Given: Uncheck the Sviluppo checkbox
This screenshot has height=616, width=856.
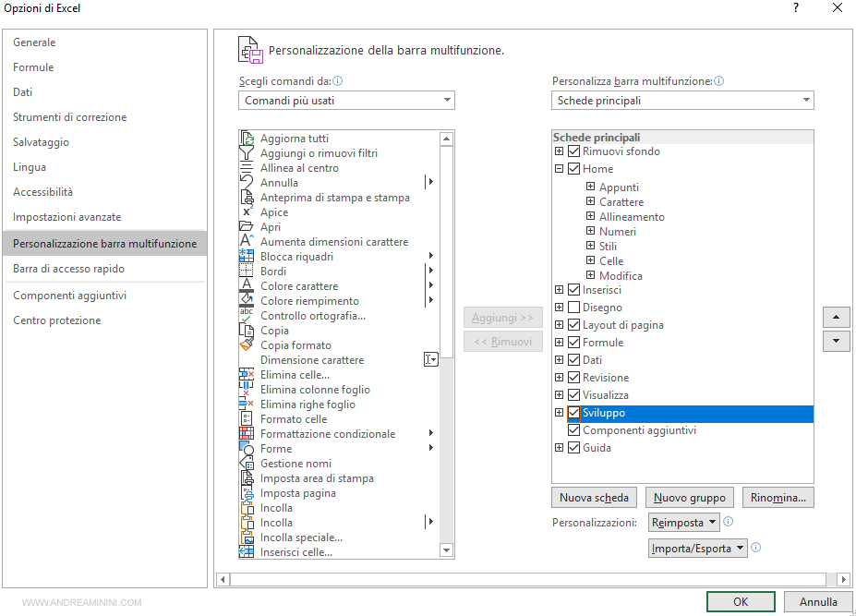Looking at the screenshot, I should pos(573,413).
